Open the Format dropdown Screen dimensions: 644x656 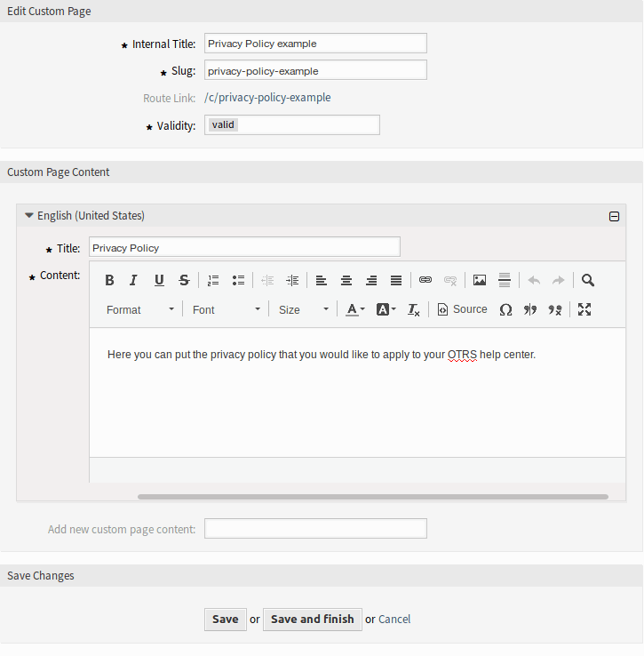click(x=140, y=309)
